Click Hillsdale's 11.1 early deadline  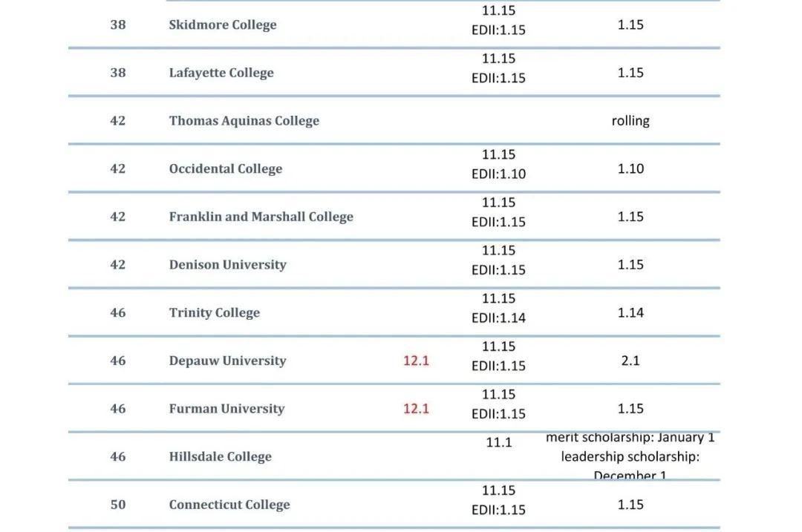pyautogui.click(x=499, y=442)
